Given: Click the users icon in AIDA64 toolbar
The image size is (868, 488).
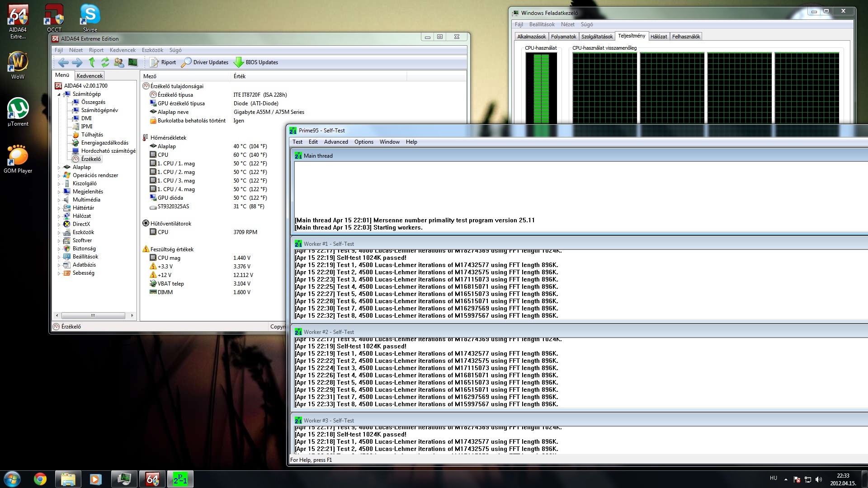Looking at the screenshot, I should 119,62.
